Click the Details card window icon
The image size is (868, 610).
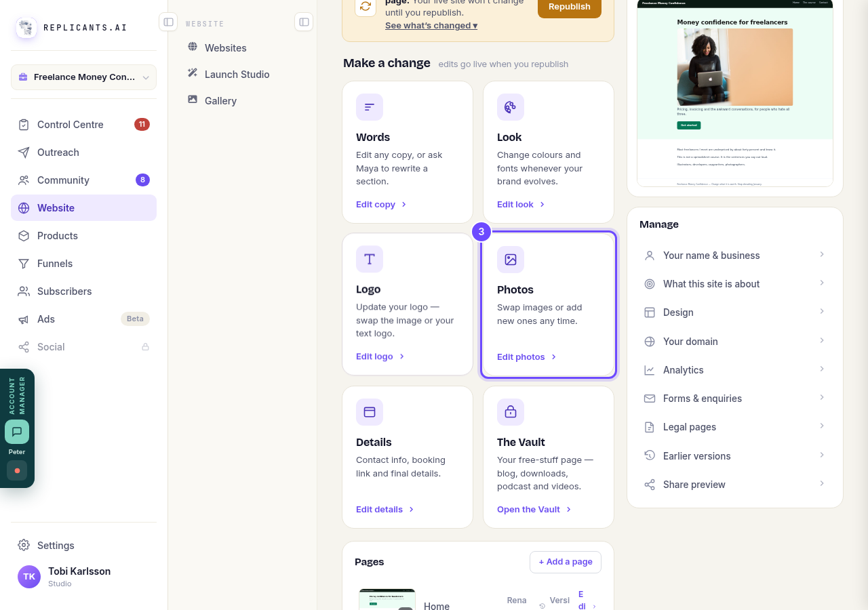pos(370,411)
